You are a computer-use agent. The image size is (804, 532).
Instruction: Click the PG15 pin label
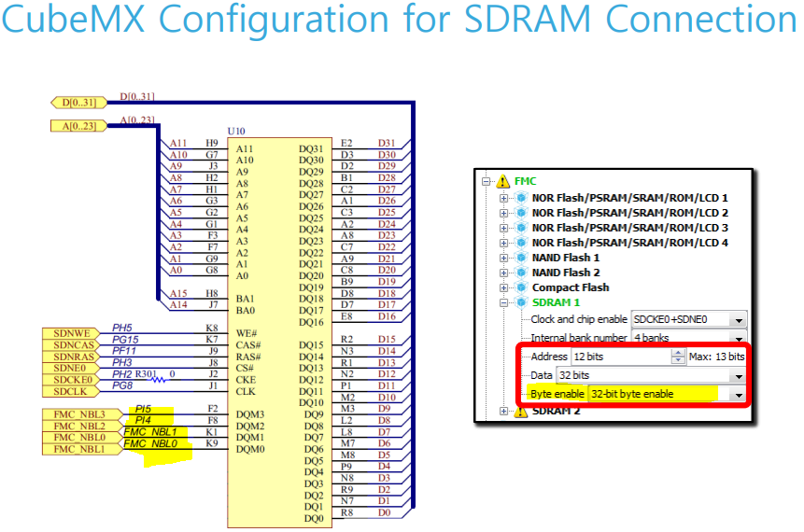[x=125, y=340]
